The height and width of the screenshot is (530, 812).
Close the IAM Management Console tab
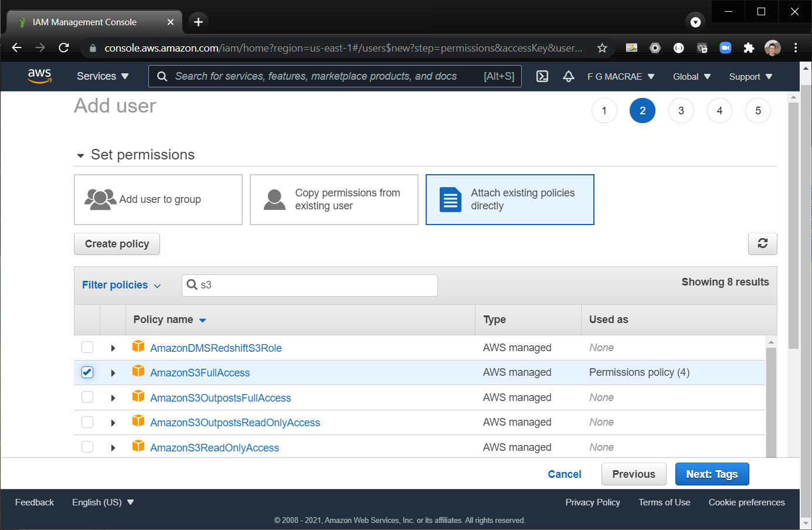coord(171,22)
